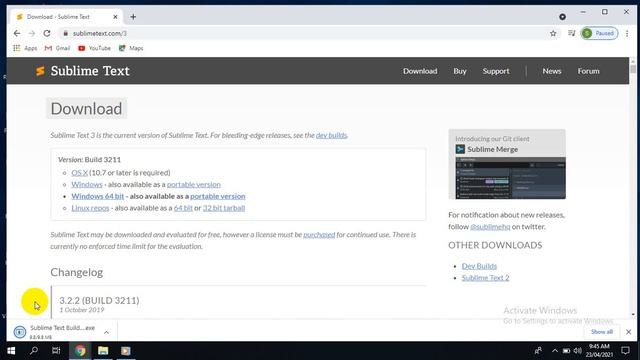Open Dev Builds under Other Downloads
Viewport: 640px width, 360px height.
(x=479, y=266)
